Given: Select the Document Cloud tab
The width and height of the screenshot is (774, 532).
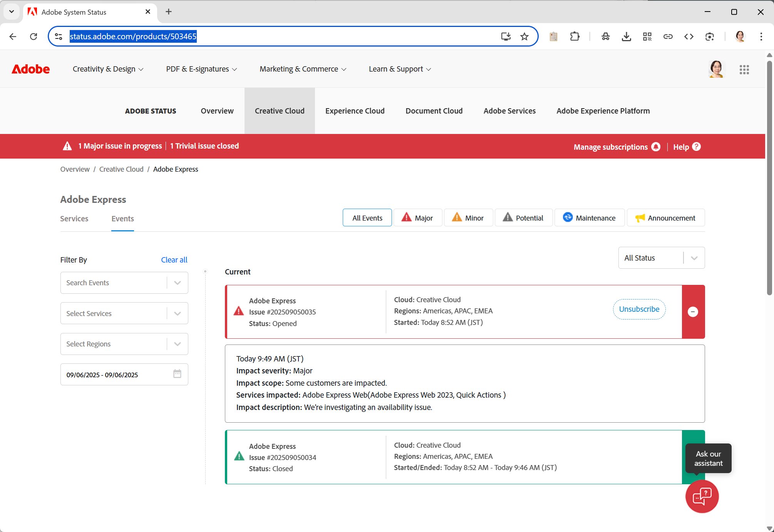Looking at the screenshot, I should [434, 111].
